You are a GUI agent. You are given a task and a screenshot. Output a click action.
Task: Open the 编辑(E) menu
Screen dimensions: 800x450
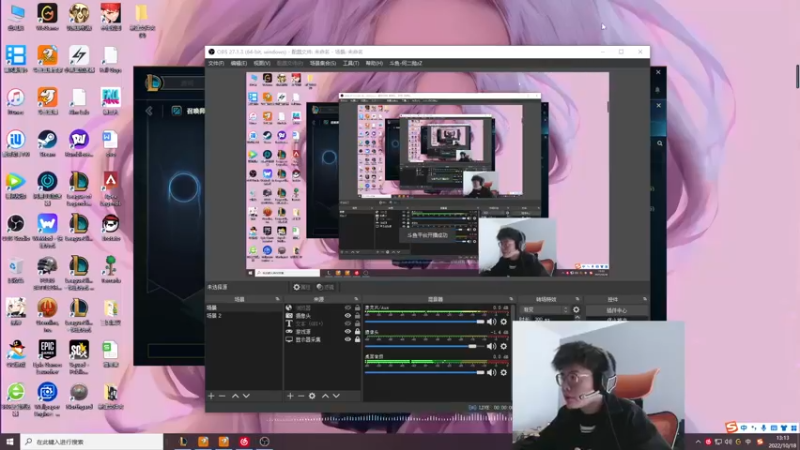[x=238, y=63]
